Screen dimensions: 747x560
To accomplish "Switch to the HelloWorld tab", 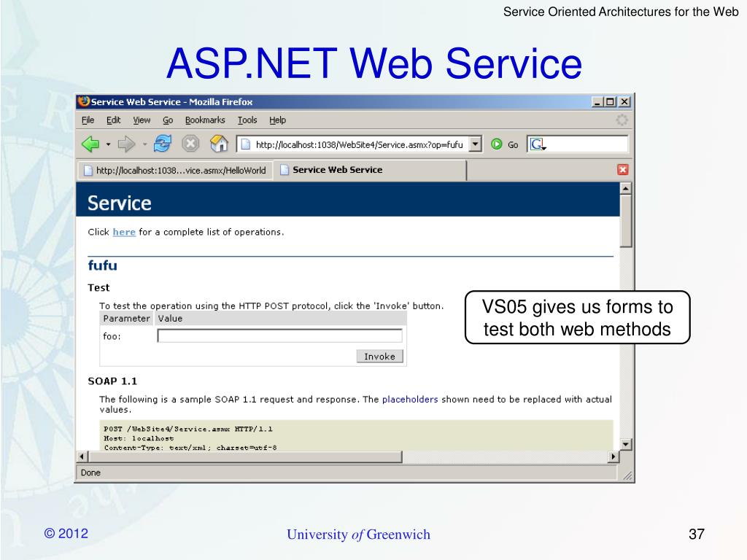I will pyautogui.click(x=175, y=171).
